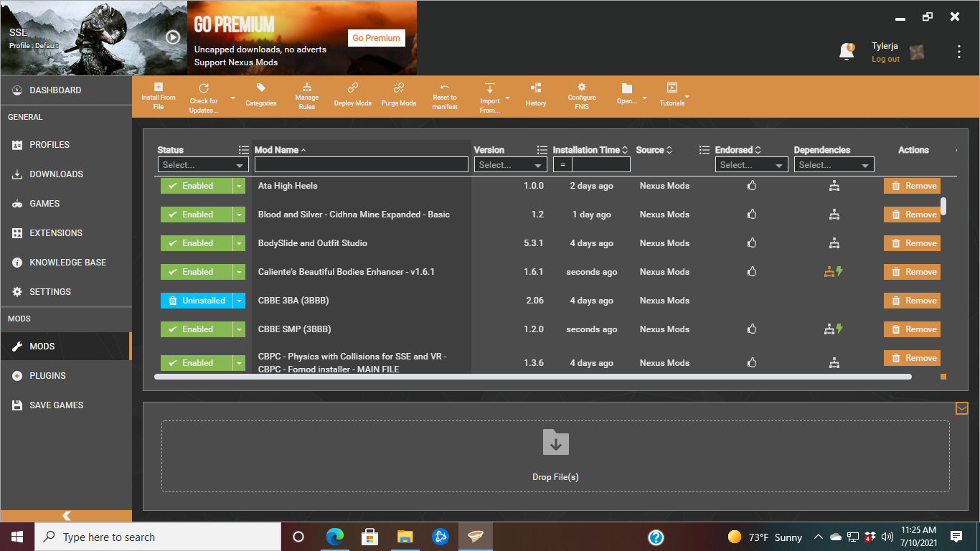980x551 pixels.
Task: Endorse BodySlide and Outfit Studio mod
Action: click(752, 243)
